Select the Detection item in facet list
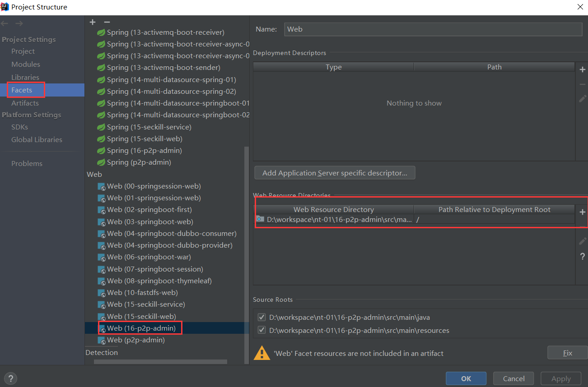Image resolution: width=588 pixels, height=387 pixels. click(102, 353)
